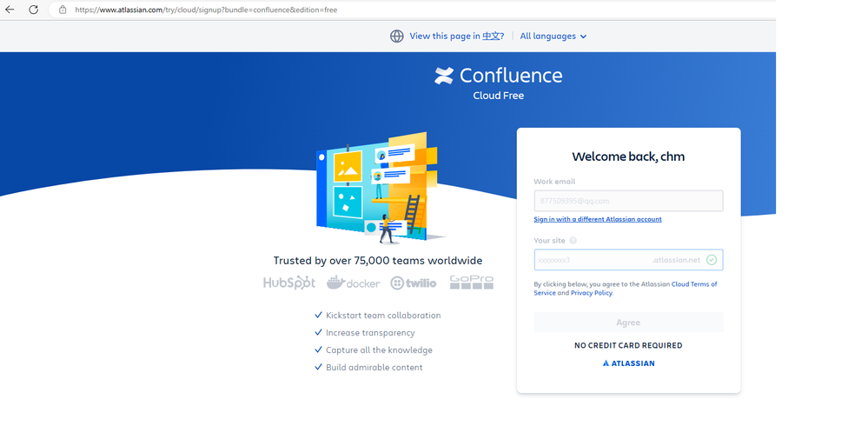
Task: Click the Kickstart team collaboration checkmark
Action: (x=318, y=315)
